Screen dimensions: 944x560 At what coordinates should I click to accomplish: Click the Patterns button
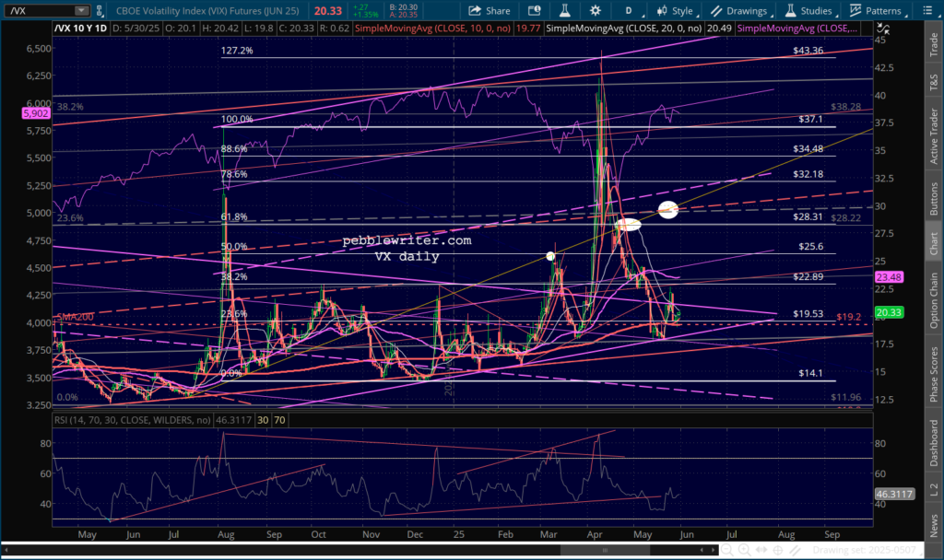876,10
